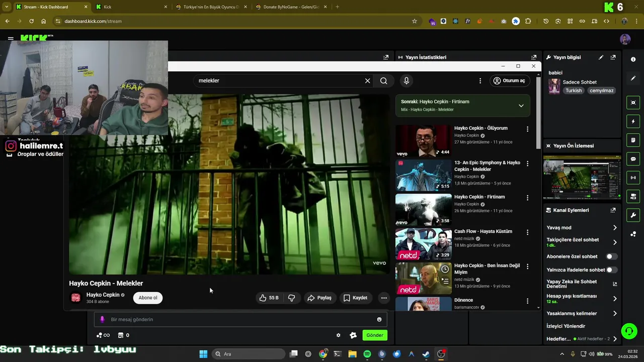This screenshot has height=362, width=644.
Task: Click Abone ol subscribe button
Action: 148,298
